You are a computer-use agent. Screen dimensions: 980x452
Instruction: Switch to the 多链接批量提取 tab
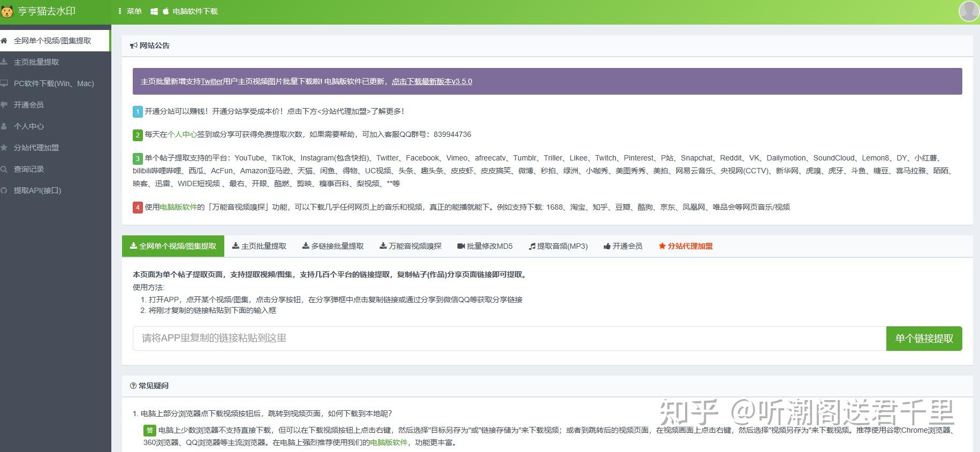click(333, 246)
